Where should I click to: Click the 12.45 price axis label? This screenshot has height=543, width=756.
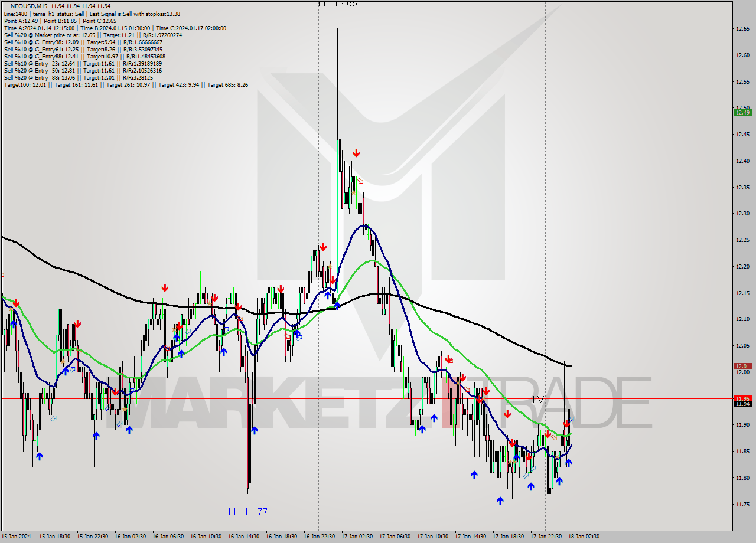click(x=742, y=134)
